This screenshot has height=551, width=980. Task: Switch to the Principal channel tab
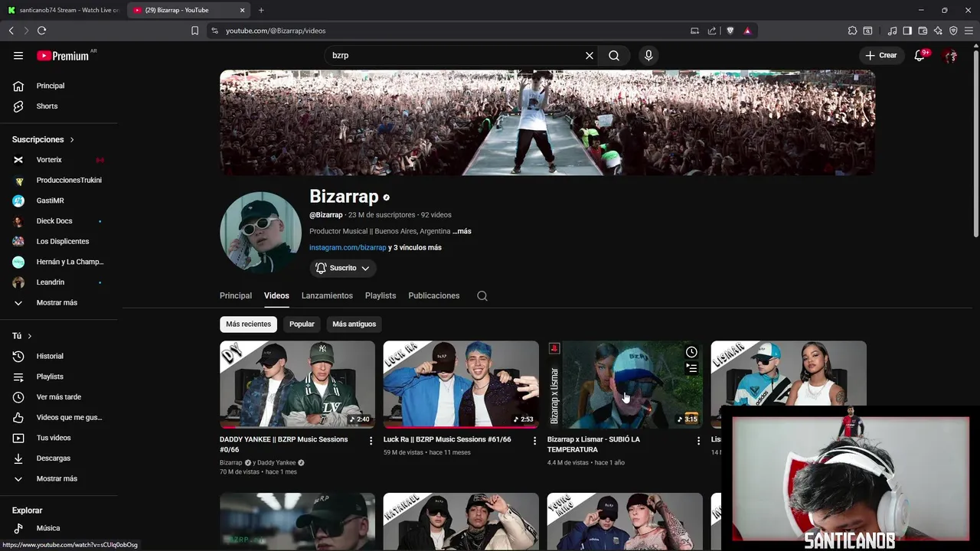tap(236, 295)
